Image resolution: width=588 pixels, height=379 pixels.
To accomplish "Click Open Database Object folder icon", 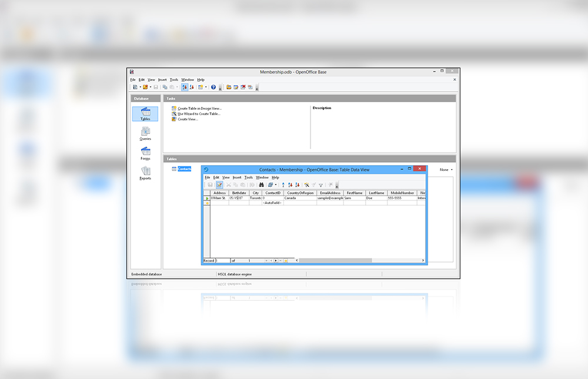I will (229, 87).
